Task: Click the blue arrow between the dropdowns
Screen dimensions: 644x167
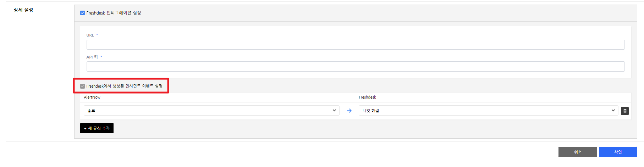Action: 349,111
